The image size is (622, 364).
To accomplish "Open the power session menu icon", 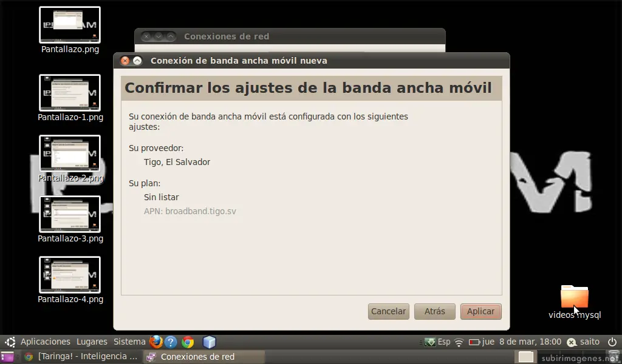I will click(612, 342).
